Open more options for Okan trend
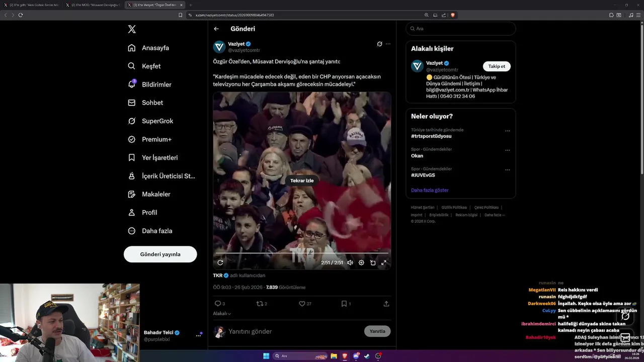This screenshot has width=644, height=362. click(507, 150)
